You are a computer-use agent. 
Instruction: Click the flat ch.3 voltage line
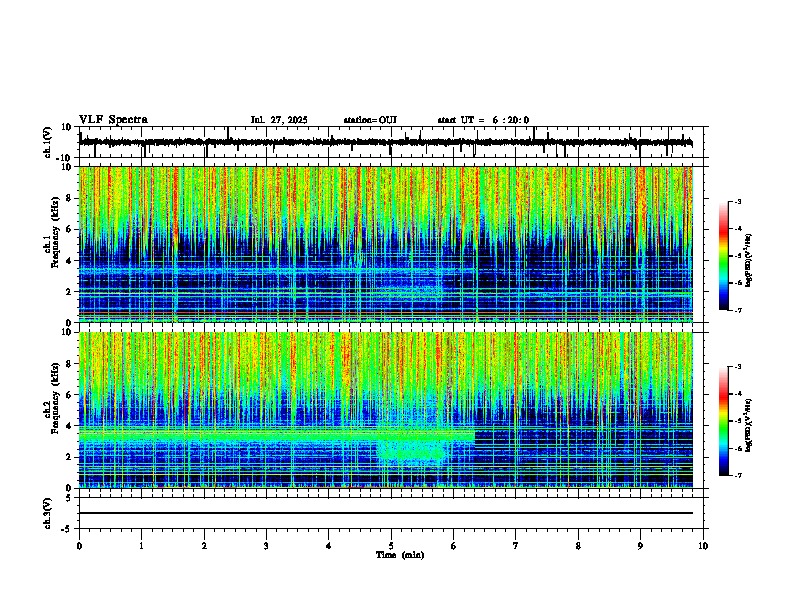[386, 513]
